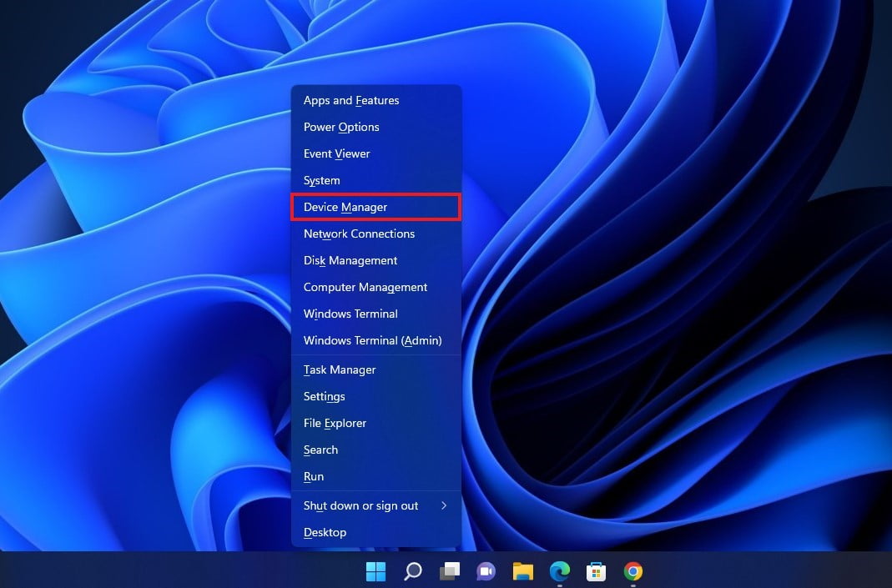Launch Teams Chat from taskbar

(x=486, y=571)
